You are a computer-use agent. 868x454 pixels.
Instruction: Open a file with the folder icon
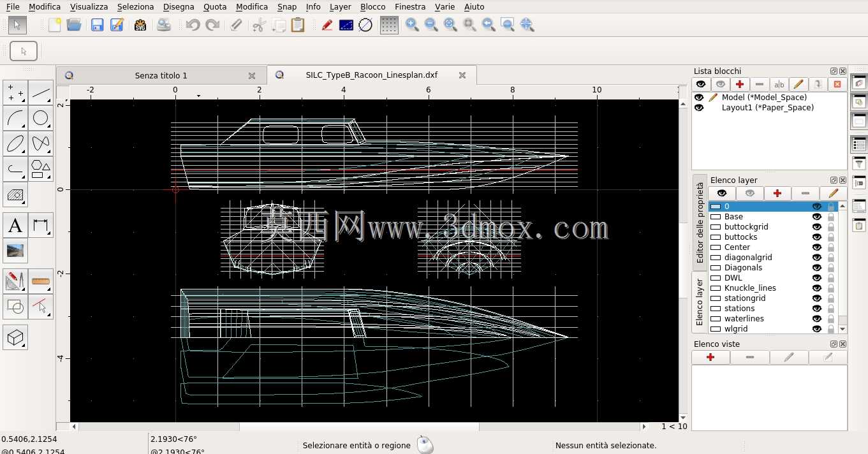74,25
